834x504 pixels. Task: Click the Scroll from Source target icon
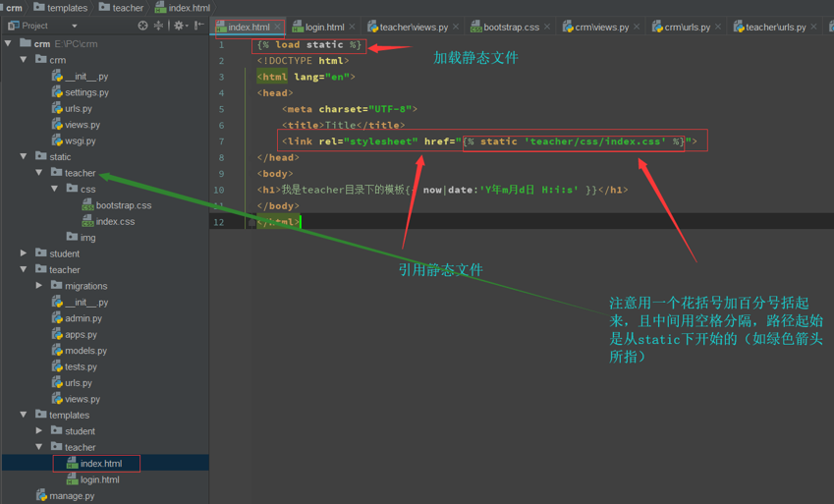(x=142, y=26)
